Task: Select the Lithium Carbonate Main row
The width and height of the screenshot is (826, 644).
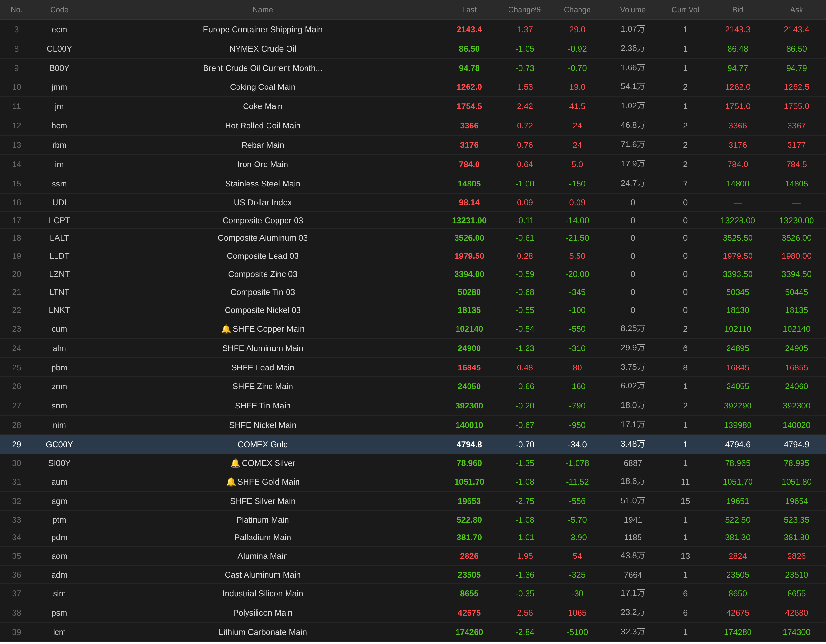Action: coord(262,632)
